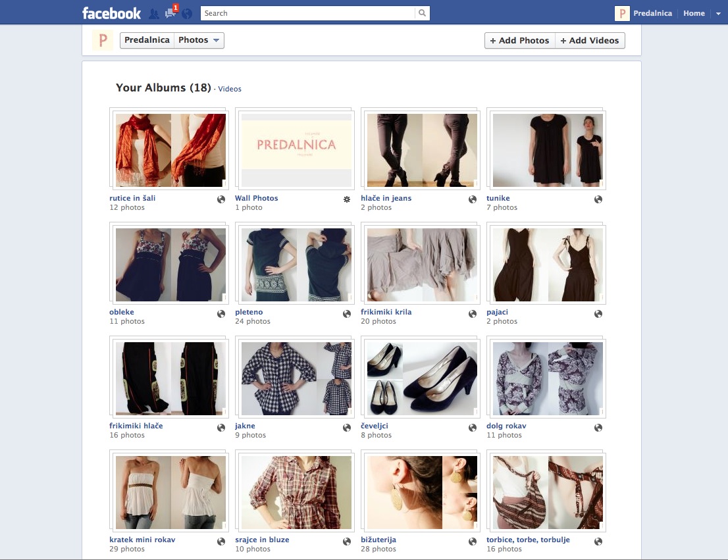Go to the Home menu item
Screen dimensions: 728x560
[694, 13]
